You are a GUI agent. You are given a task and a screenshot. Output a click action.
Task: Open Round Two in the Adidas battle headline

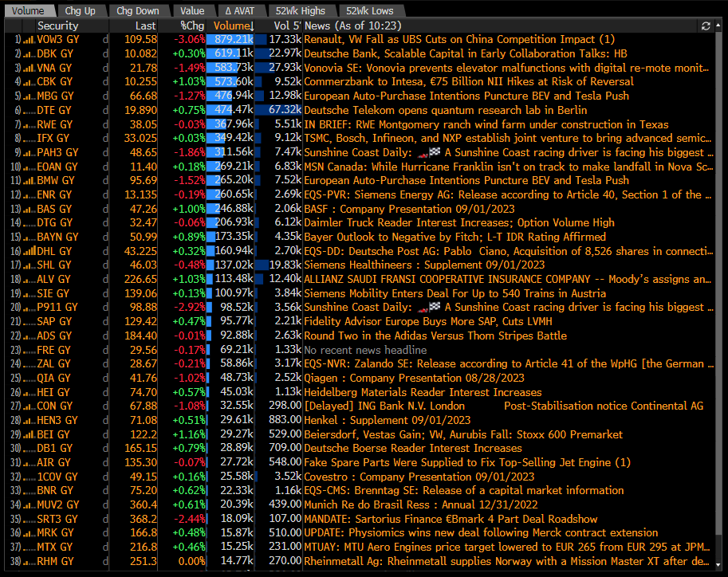pyautogui.click(x=435, y=336)
